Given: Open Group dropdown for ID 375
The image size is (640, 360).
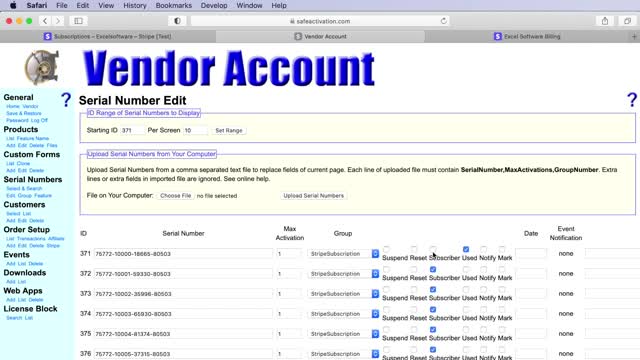Looking at the screenshot, I should click(343, 333).
